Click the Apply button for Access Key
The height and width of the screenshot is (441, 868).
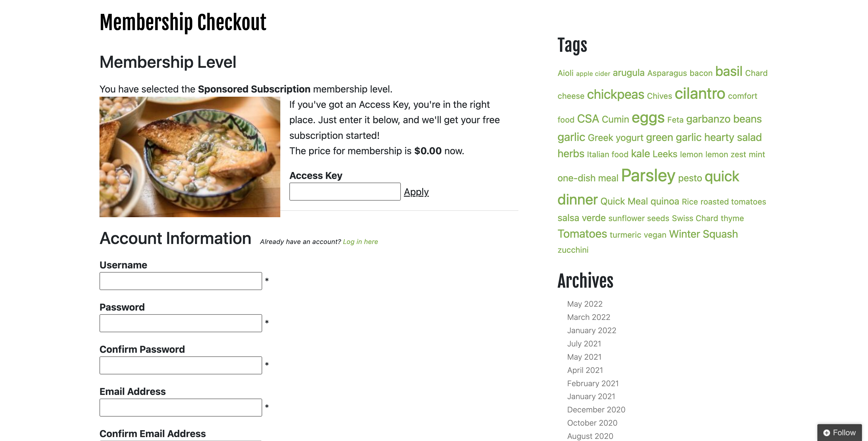(x=416, y=192)
